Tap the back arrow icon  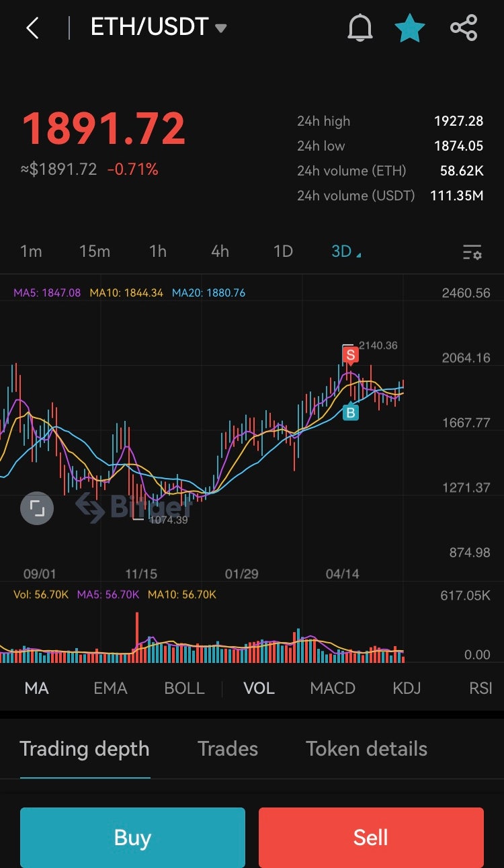point(32,28)
